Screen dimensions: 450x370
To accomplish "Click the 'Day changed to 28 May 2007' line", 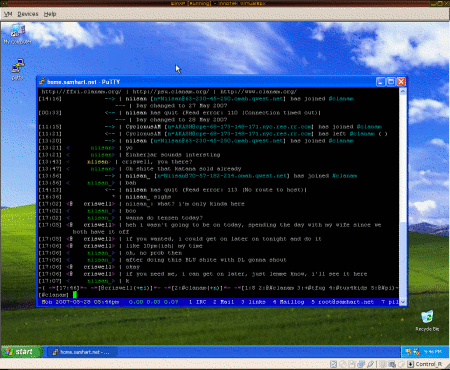I will pyautogui.click(x=182, y=120).
